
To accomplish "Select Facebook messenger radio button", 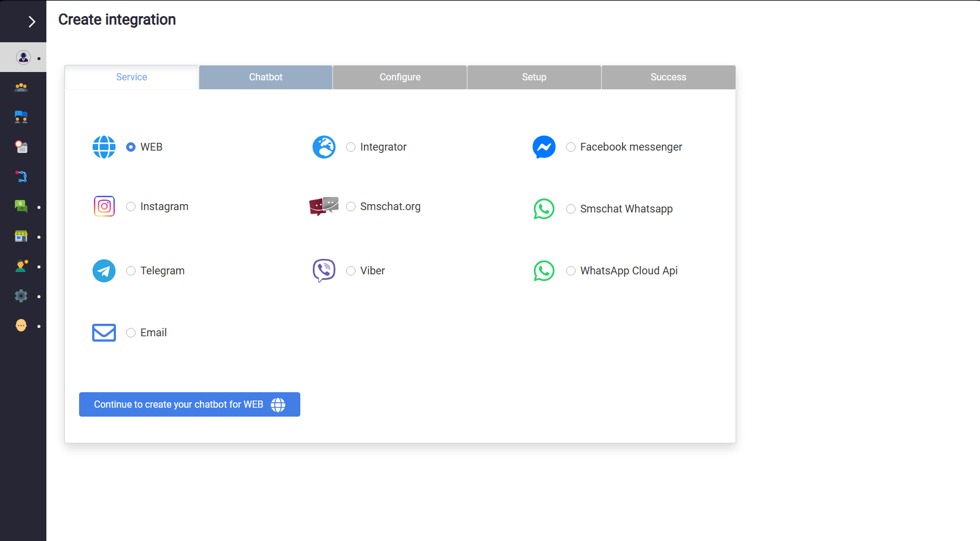I will click(571, 147).
